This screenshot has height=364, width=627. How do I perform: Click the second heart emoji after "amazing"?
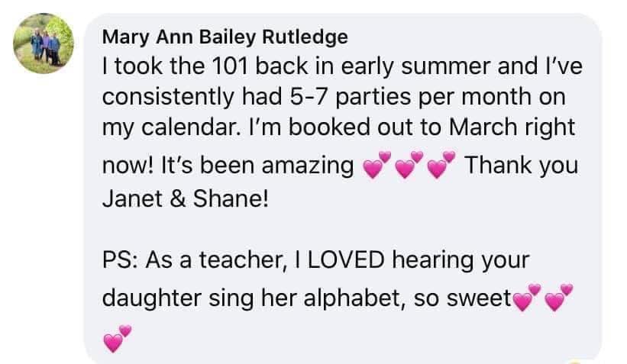click(409, 165)
